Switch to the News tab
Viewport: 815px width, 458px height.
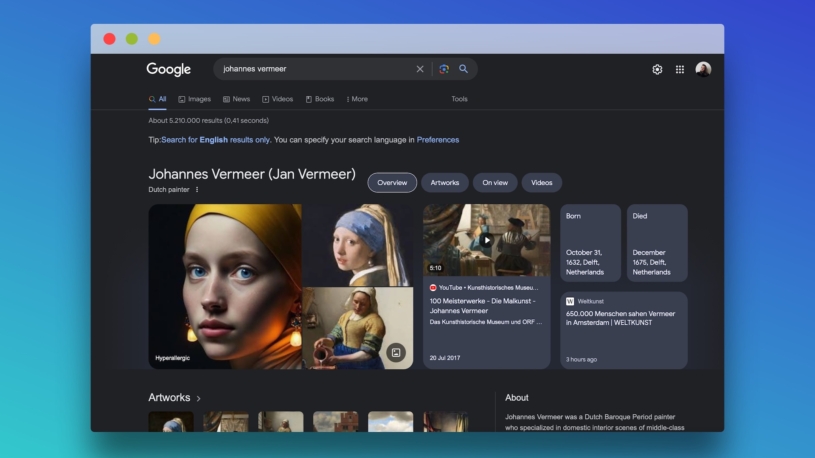tap(237, 99)
